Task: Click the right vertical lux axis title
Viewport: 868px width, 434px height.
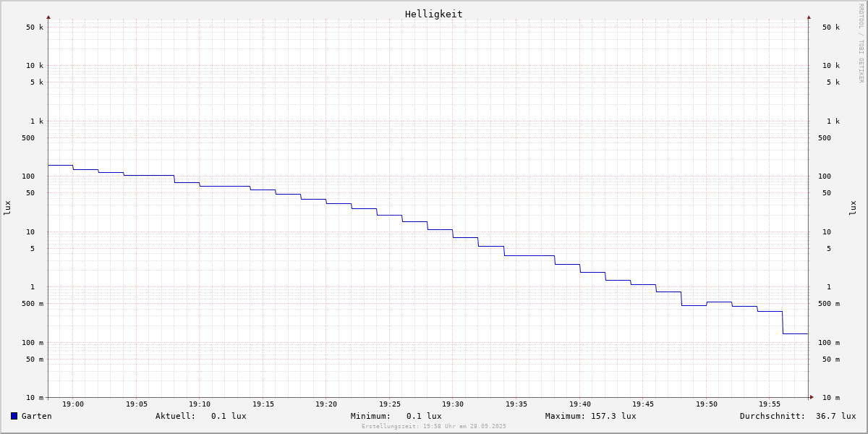Action: point(853,208)
